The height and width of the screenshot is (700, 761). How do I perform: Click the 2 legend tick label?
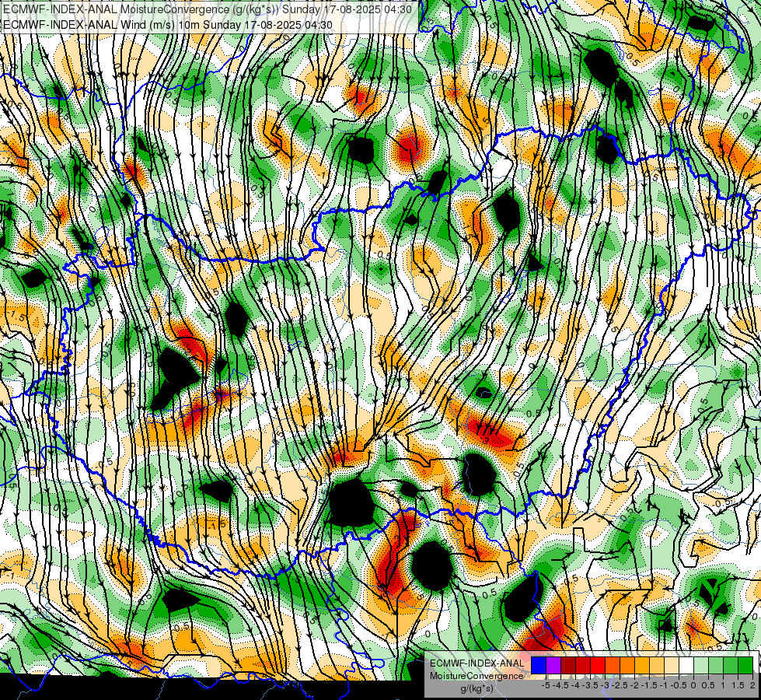[x=752, y=685]
